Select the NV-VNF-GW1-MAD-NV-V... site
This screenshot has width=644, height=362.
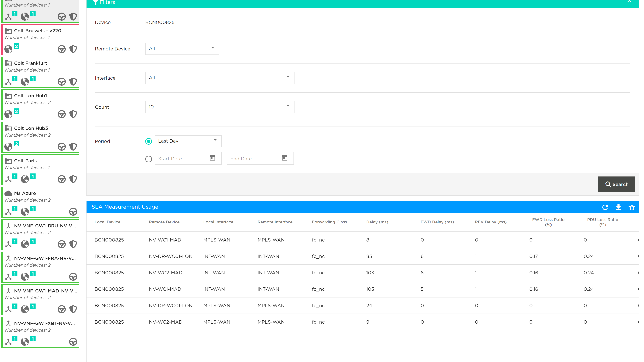point(40,300)
